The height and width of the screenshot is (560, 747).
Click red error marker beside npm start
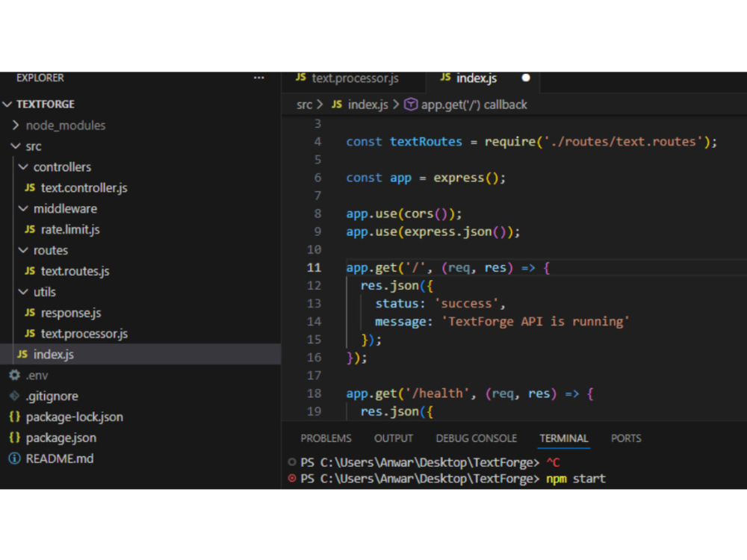292,478
